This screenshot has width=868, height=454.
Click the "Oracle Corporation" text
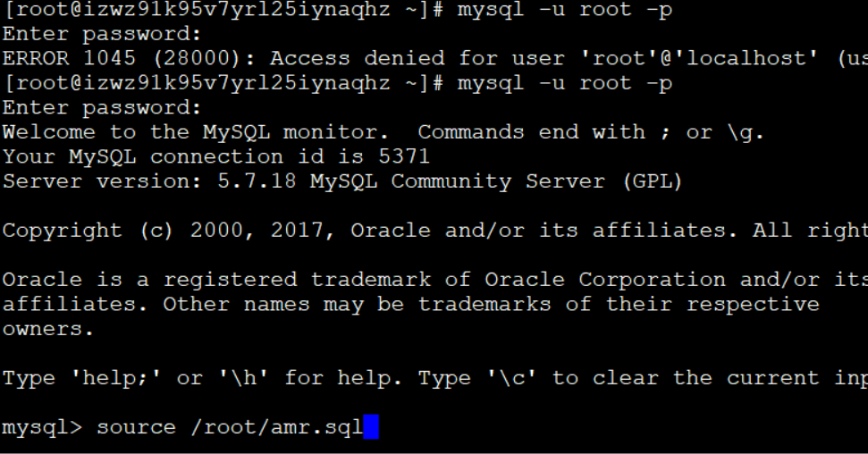pos(605,280)
